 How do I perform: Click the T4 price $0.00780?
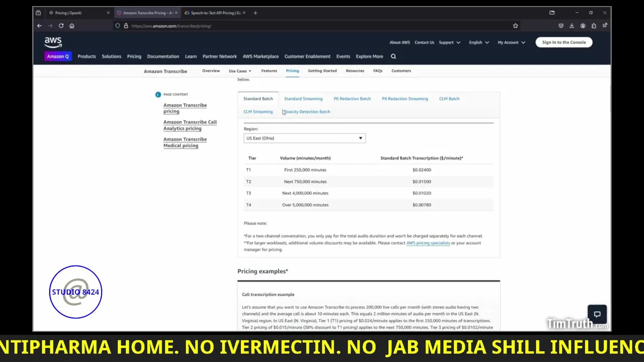coord(422,205)
